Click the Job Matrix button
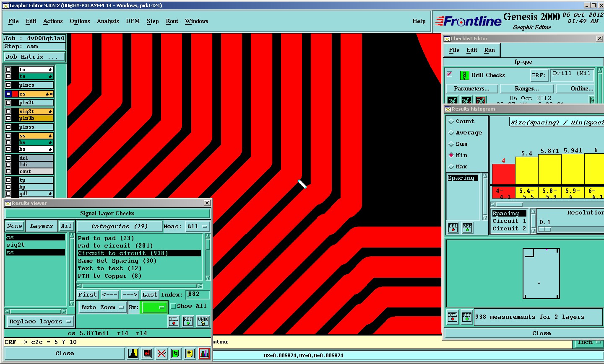This screenshot has height=364, width=604. coord(34,57)
